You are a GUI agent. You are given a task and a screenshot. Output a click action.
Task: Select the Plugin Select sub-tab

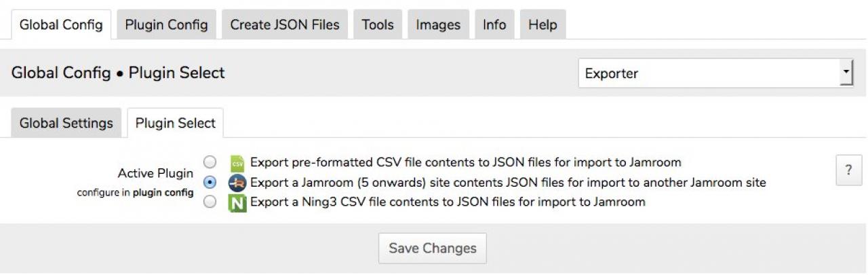(x=176, y=124)
